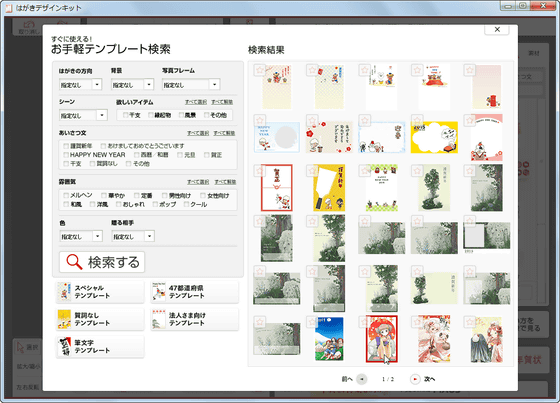Select the blue dotted-border landscape template thumbnail

pyautogui.click(x=381, y=137)
